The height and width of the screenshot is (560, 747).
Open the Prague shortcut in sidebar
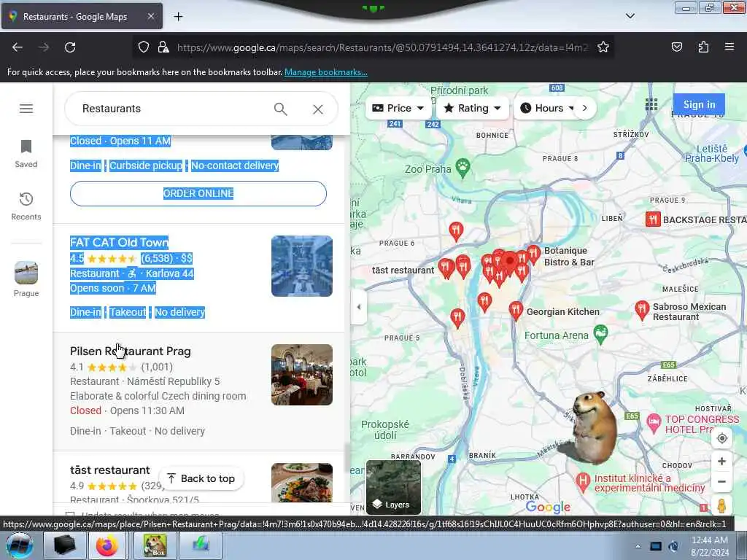pos(26,279)
